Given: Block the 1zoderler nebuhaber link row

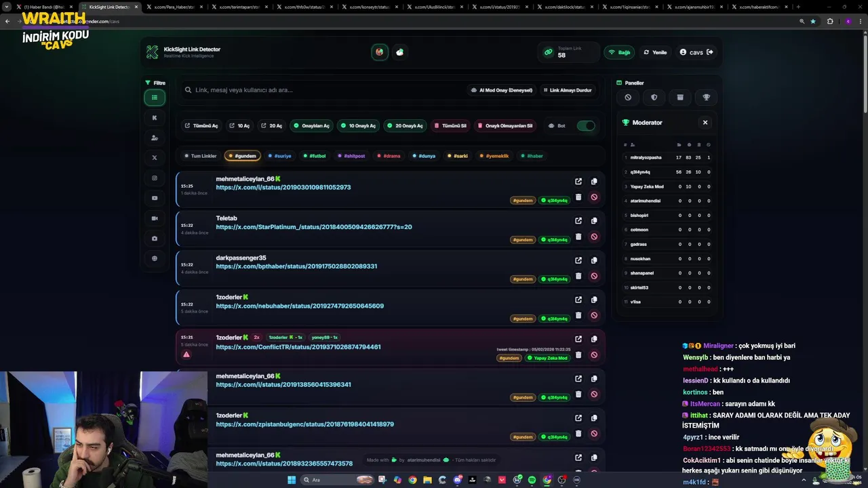Looking at the screenshot, I should [x=594, y=315].
